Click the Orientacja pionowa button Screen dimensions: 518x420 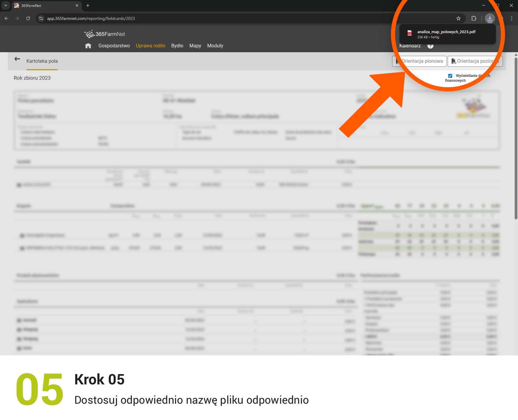click(x=420, y=61)
